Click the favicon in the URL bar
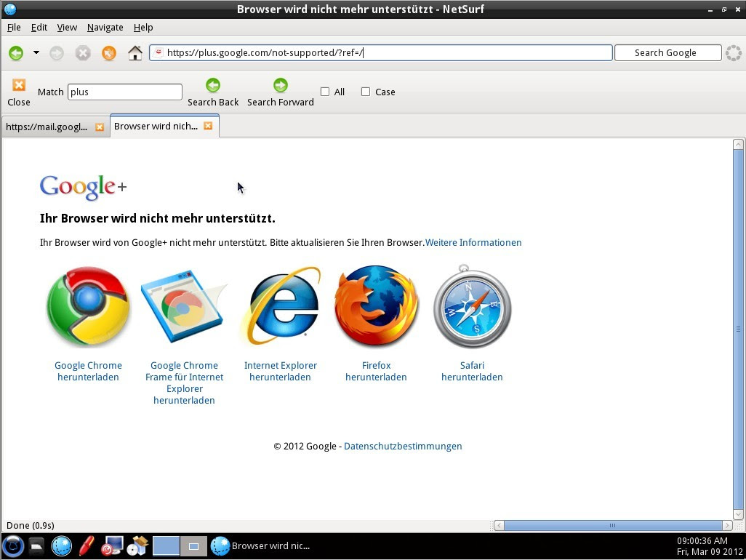The width and height of the screenshot is (746, 560). point(159,52)
